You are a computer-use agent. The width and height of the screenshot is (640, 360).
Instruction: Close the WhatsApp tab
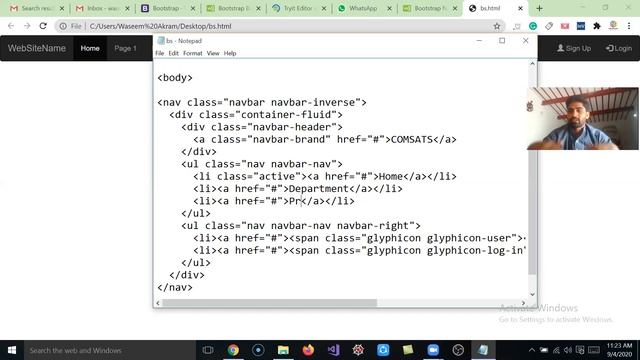pos(389,8)
